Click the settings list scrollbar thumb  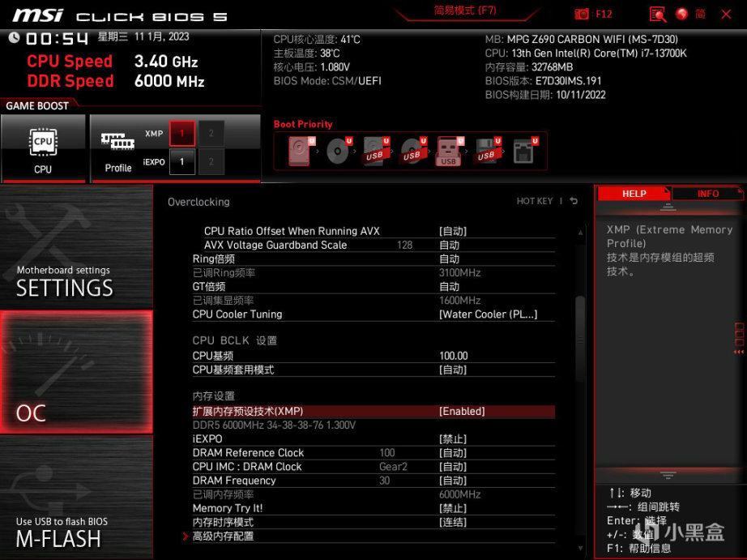(580, 340)
